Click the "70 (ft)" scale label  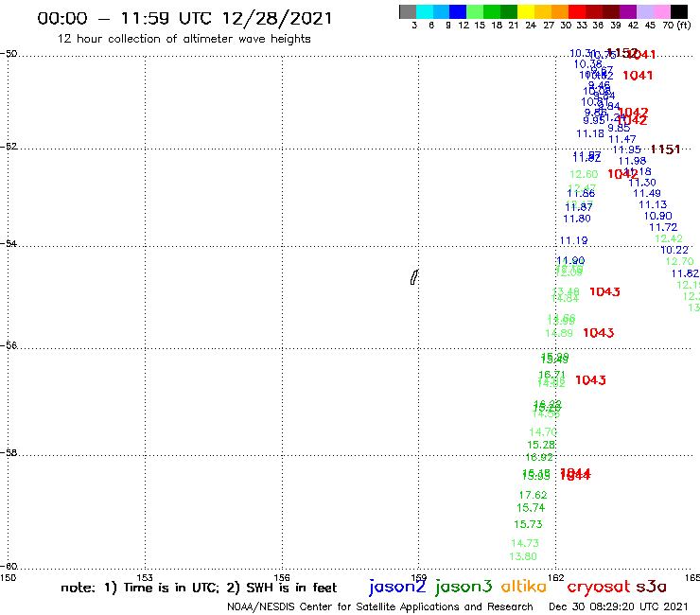click(676, 26)
